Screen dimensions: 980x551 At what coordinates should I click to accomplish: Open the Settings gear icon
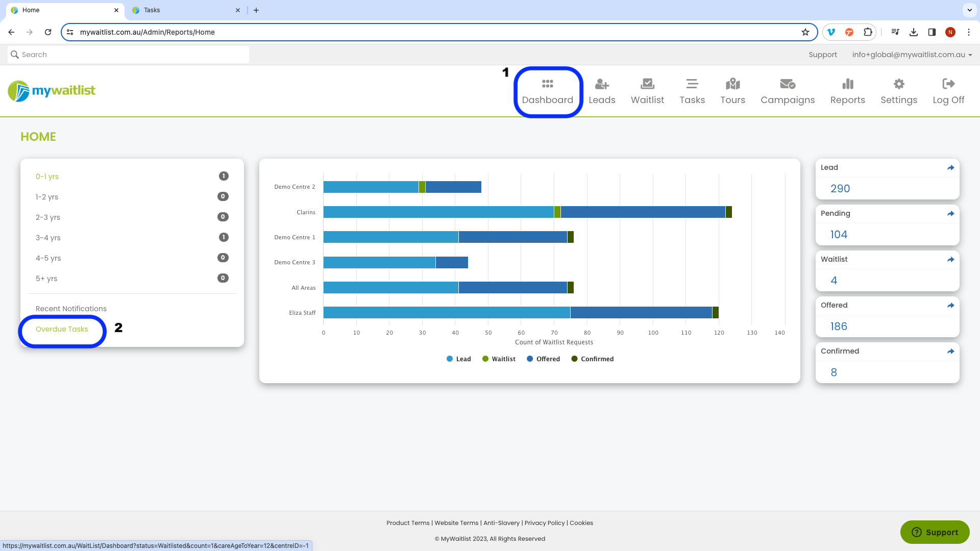(x=899, y=84)
